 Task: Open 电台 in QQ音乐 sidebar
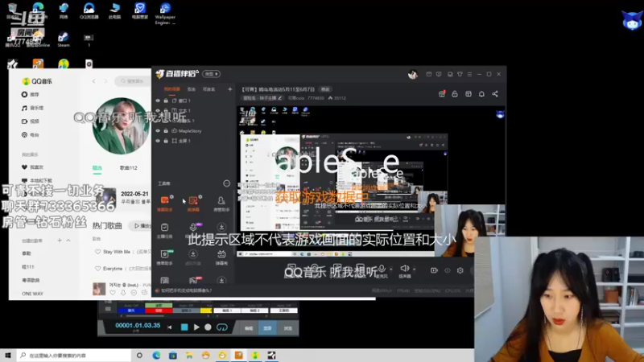30,134
